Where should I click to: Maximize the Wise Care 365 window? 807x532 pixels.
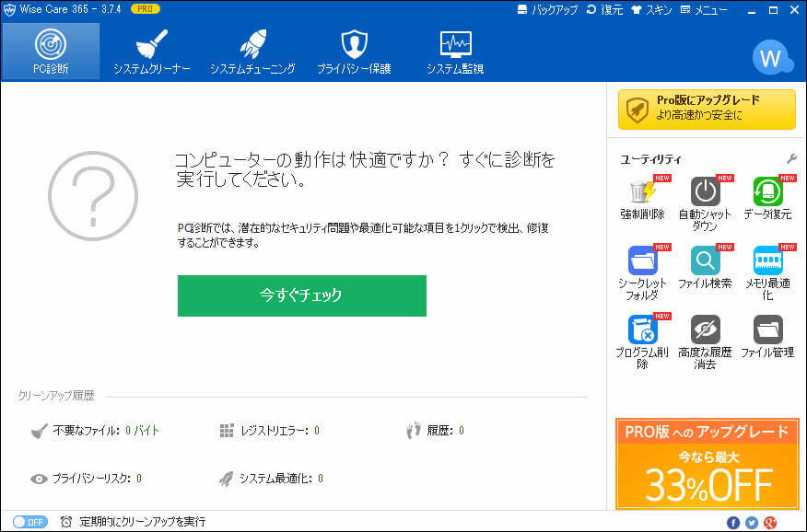click(773, 10)
